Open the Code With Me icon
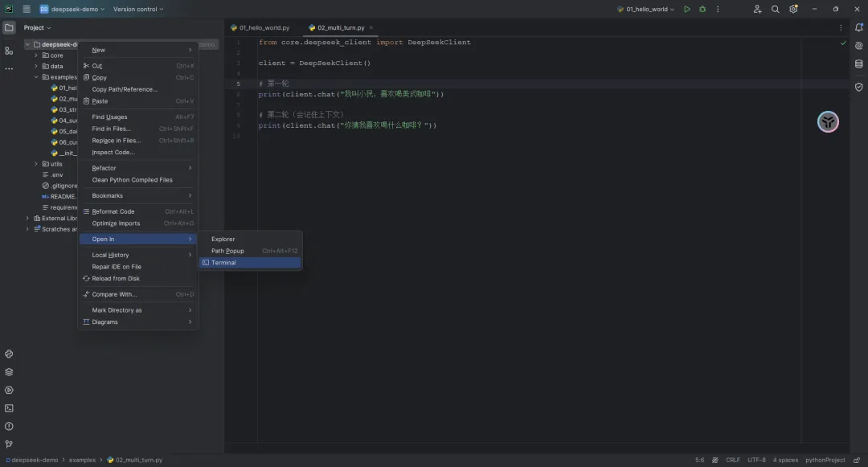Image resolution: width=868 pixels, height=467 pixels. (757, 10)
